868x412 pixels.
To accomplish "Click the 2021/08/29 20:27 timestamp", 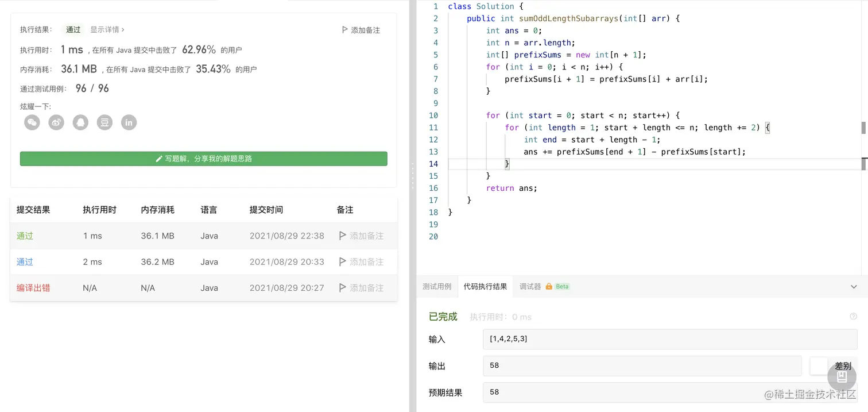I will [287, 288].
